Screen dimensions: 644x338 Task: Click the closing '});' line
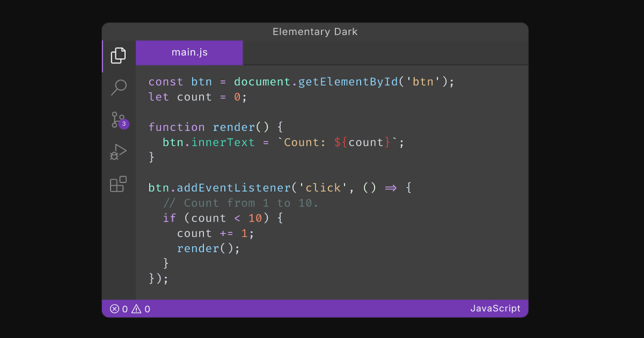tap(159, 278)
